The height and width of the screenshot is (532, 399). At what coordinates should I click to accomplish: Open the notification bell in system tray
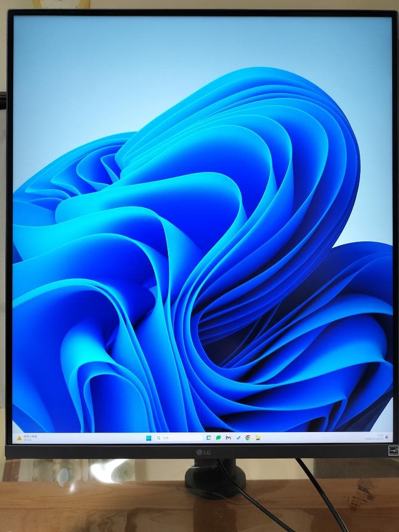(388, 437)
